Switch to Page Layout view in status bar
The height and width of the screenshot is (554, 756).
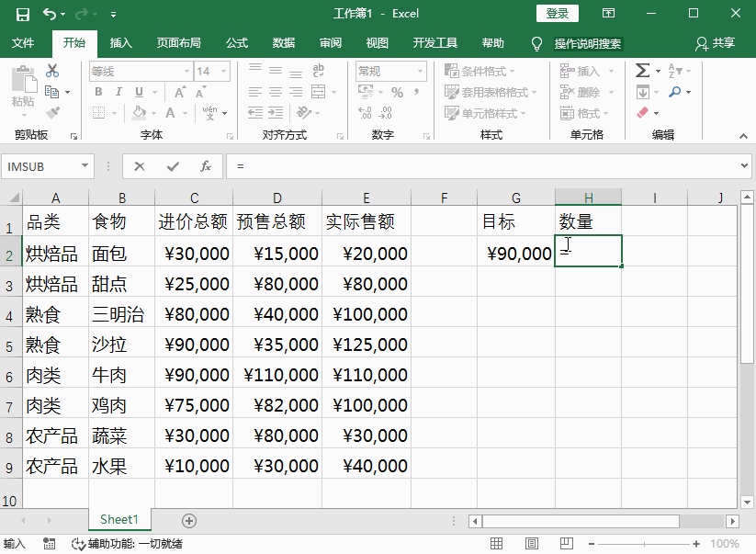(532, 544)
